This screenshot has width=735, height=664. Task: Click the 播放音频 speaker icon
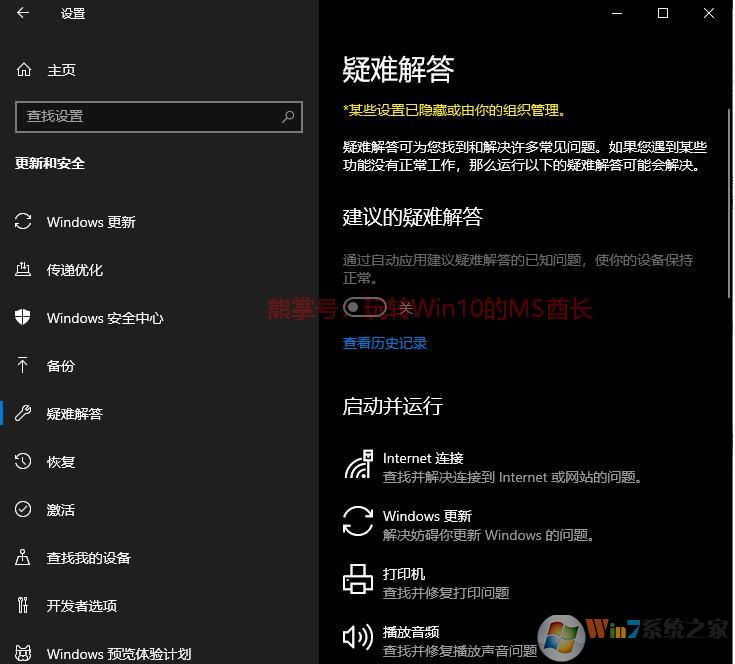pos(358,637)
